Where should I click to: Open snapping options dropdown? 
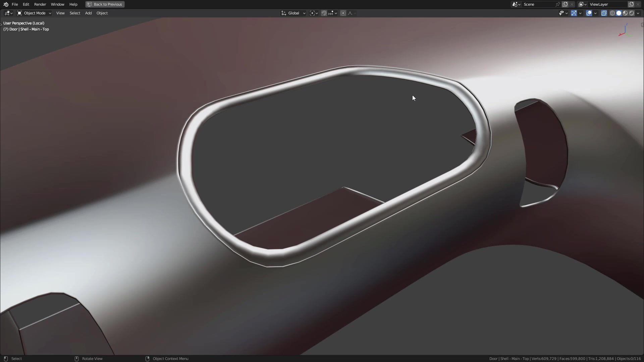tap(333, 13)
